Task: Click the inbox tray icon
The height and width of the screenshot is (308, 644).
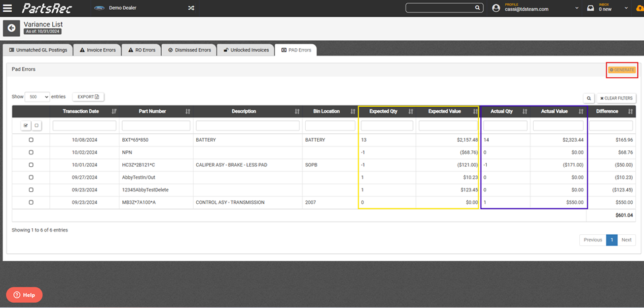Action: click(590, 8)
